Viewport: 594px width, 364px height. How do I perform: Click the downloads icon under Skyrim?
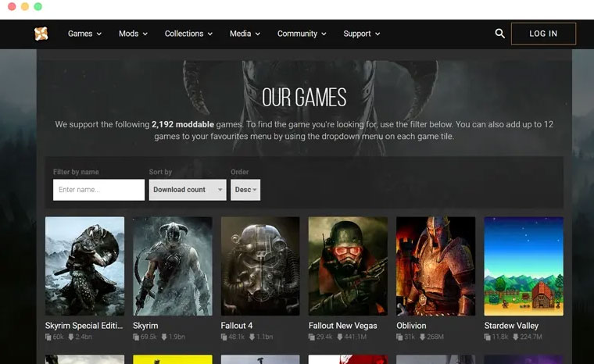click(x=164, y=337)
